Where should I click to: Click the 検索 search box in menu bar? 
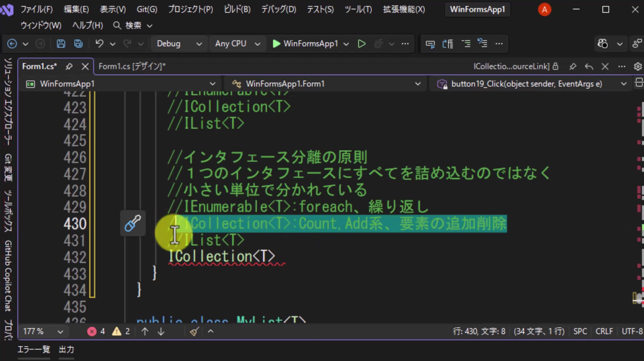tap(133, 25)
